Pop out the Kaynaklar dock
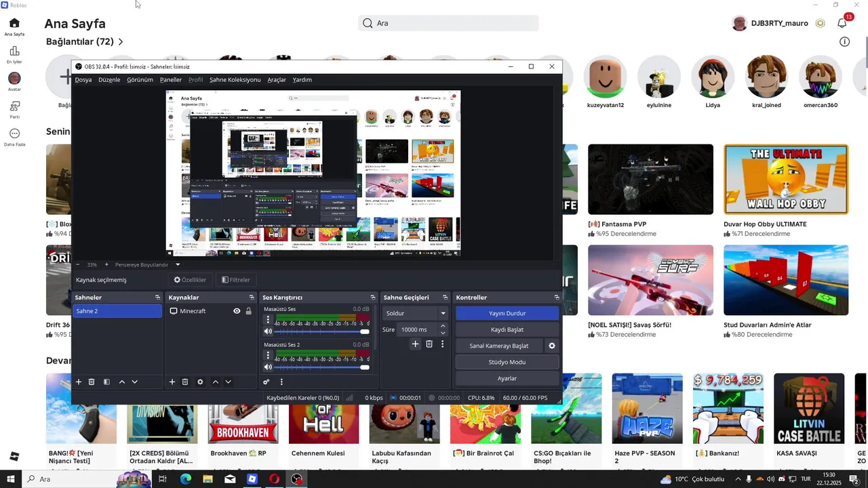 point(251,298)
